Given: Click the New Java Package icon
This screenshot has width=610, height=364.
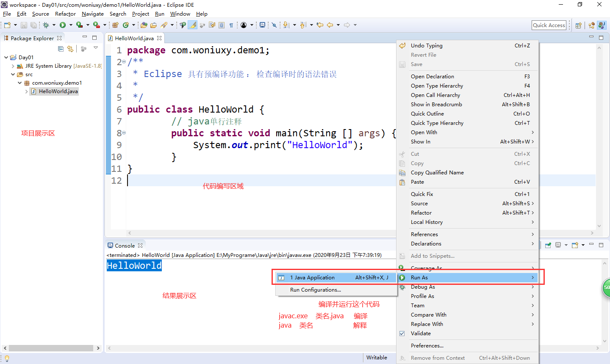Looking at the screenshot, I should [x=116, y=25].
